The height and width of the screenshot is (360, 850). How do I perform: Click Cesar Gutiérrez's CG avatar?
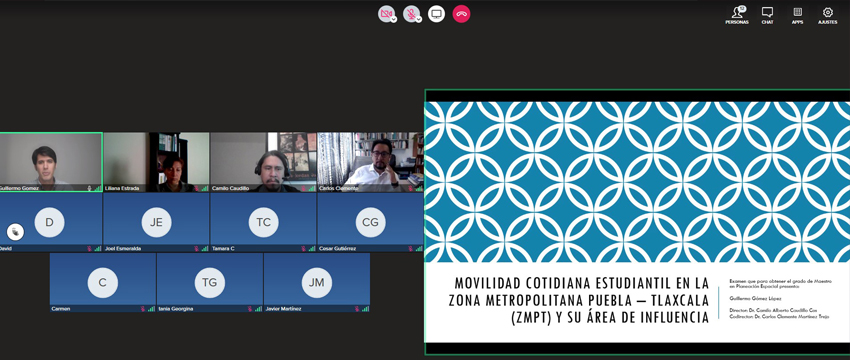tap(370, 222)
